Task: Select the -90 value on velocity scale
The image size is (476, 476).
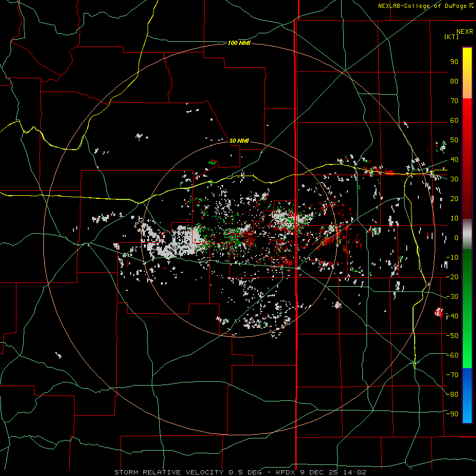Action: pyautogui.click(x=452, y=414)
